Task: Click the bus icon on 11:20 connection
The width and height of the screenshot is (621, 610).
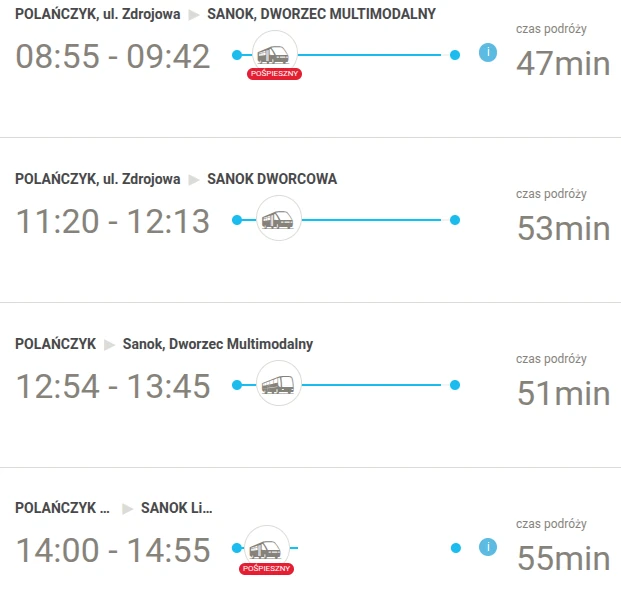Action: point(279,218)
